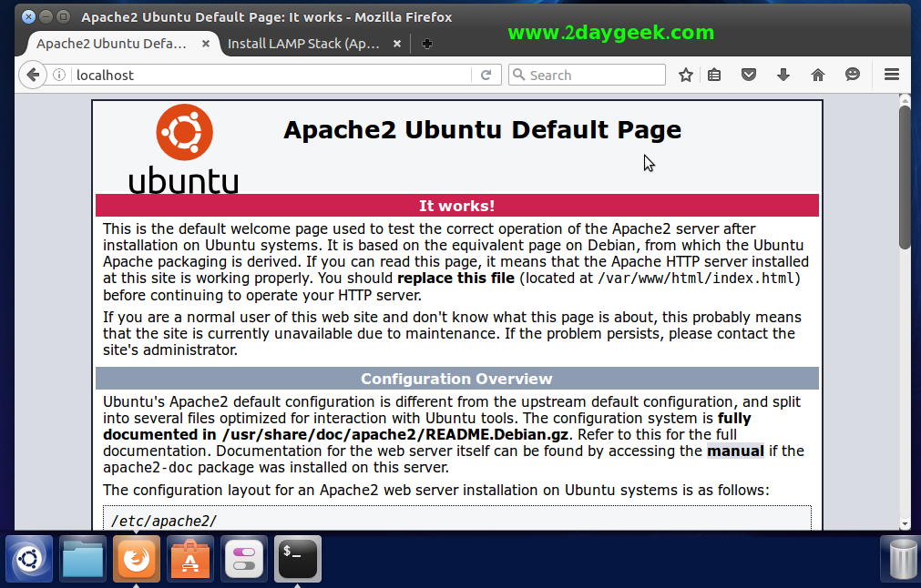The image size is (921, 588).
Task: Click the It works! banner text
Action: tap(457, 206)
